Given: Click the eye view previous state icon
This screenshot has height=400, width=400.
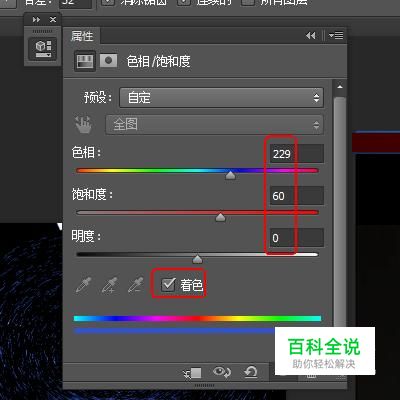Looking at the screenshot, I should click(222, 372).
